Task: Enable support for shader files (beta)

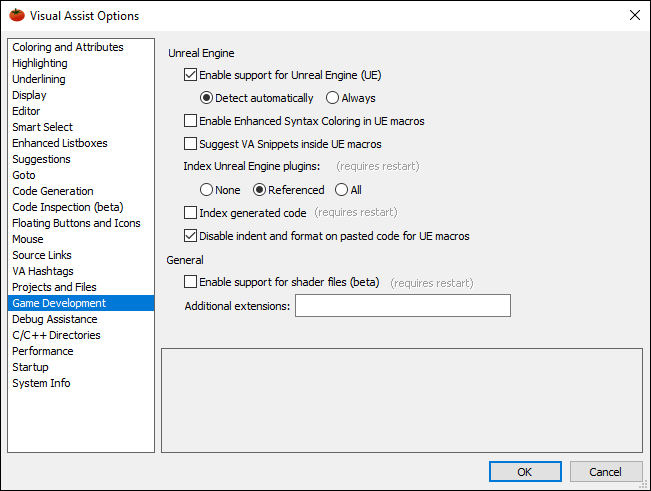Action: pos(191,283)
